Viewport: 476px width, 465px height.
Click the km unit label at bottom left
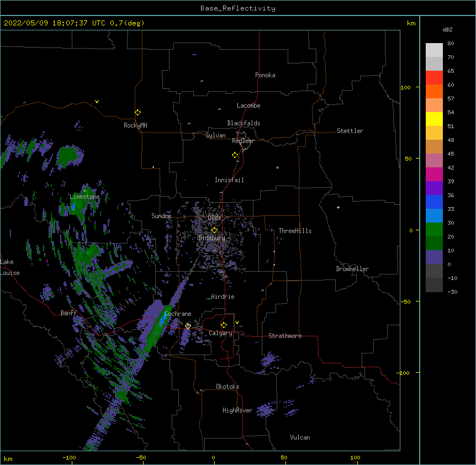click(x=8, y=458)
